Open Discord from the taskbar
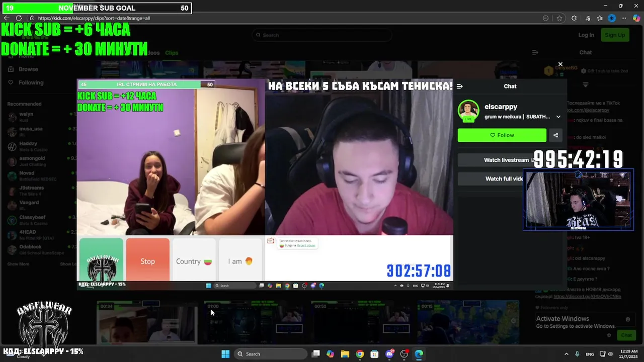Image resolution: width=644 pixels, height=362 pixels. [389, 354]
